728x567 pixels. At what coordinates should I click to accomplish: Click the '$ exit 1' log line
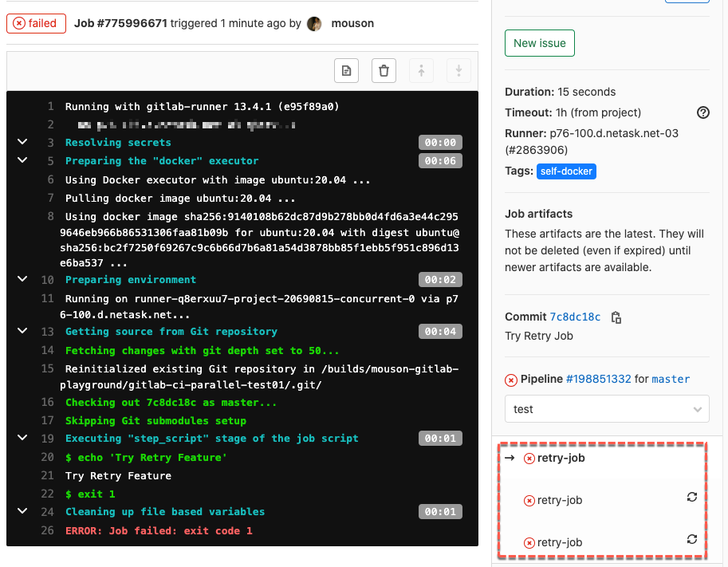click(90, 494)
